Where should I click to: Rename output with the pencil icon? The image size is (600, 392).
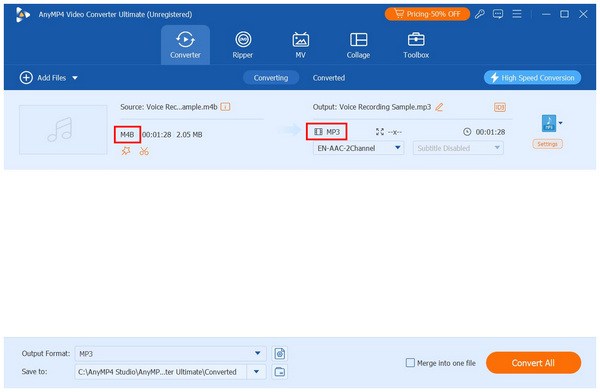[439, 107]
